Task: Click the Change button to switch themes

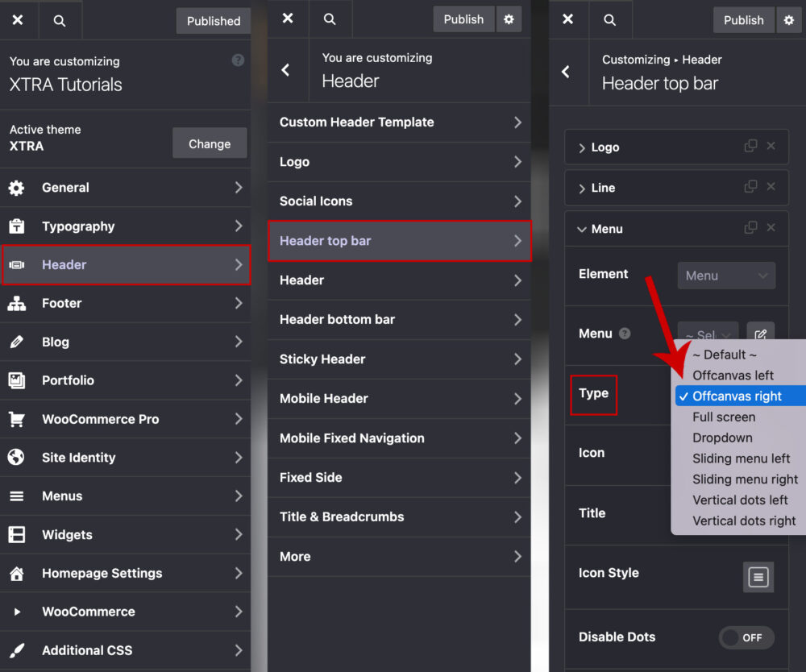Action: pos(209,143)
